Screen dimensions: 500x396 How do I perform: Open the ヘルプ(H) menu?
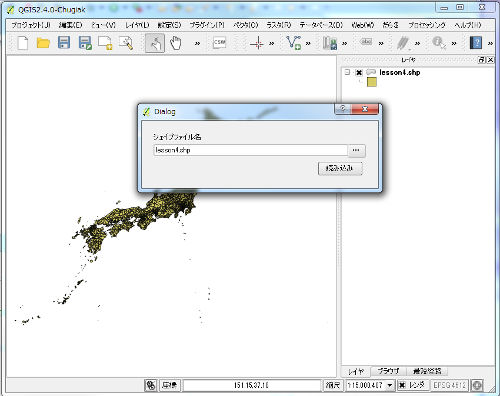pos(468,25)
